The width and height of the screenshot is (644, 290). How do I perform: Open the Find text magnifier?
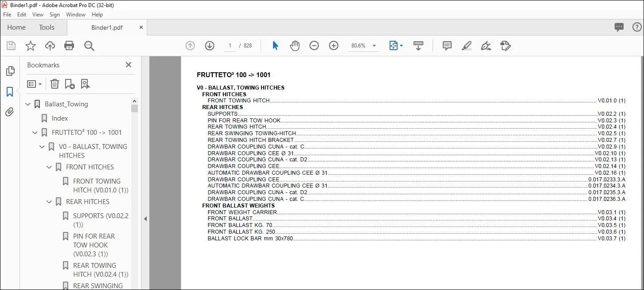[x=89, y=46]
